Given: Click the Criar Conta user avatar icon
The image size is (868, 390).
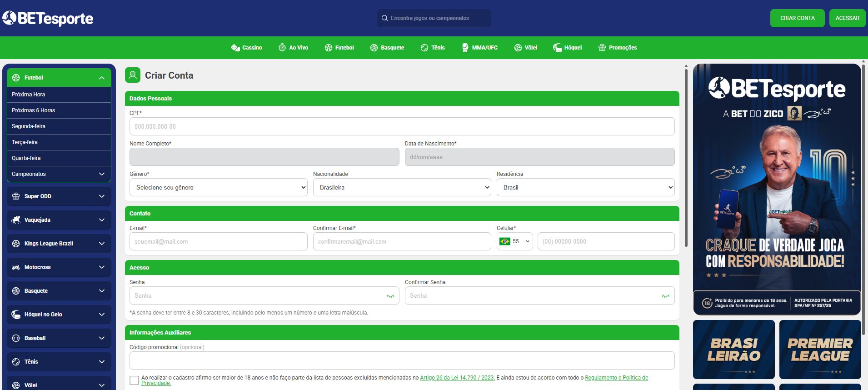Looking at the screenshot, I should (x=133, y=75).
